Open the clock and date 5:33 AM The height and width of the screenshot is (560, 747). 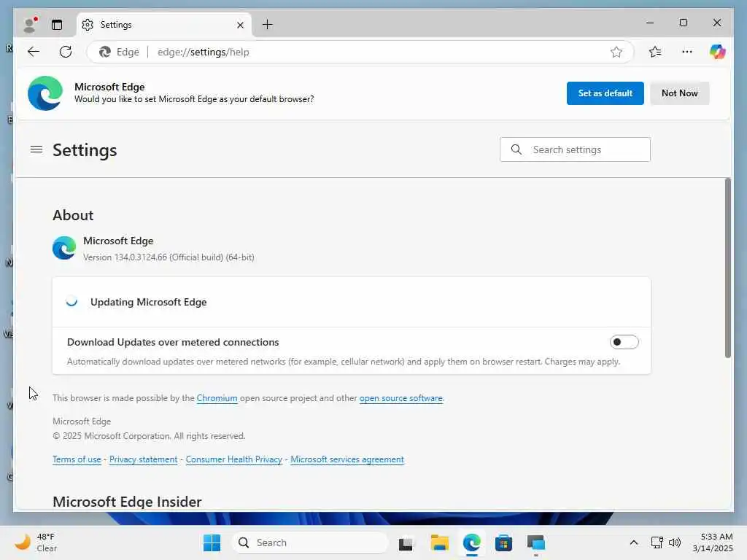click(713, 542)
